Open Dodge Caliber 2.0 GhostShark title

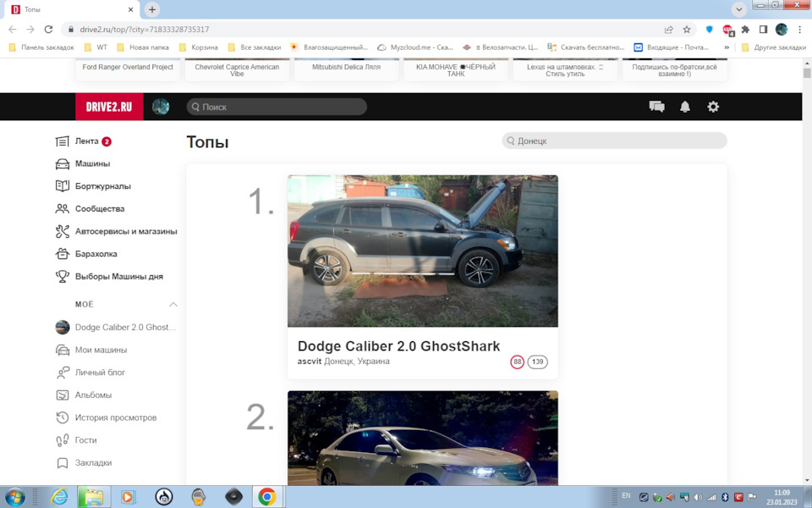[x=398, y=345]
